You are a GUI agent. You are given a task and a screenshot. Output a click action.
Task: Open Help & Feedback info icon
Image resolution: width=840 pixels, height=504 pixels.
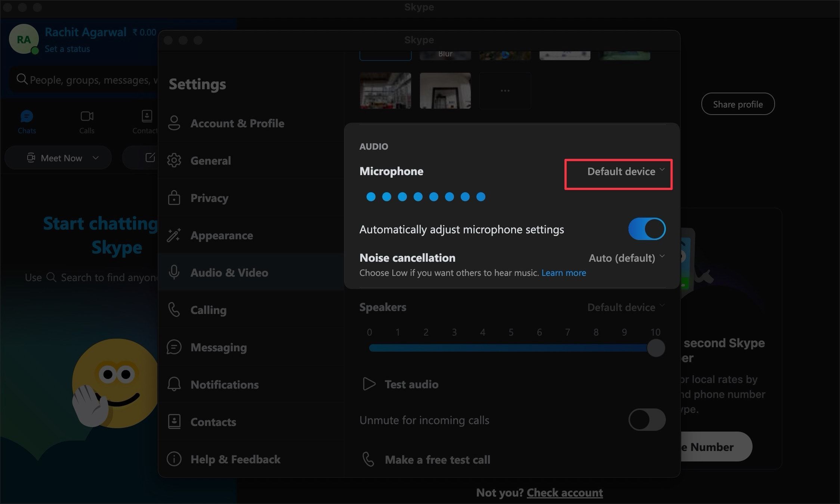174,459
